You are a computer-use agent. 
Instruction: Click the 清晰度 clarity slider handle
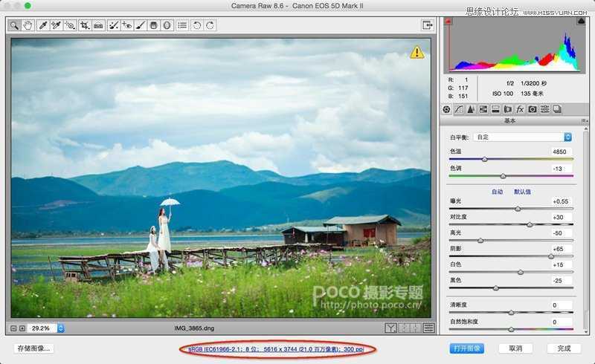coord(511,313)
